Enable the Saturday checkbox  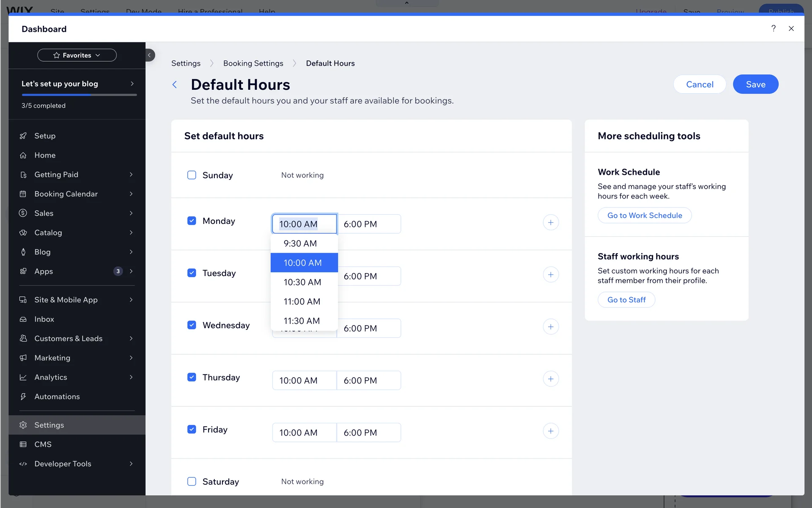pyautogui.click(x=192, y=482)
